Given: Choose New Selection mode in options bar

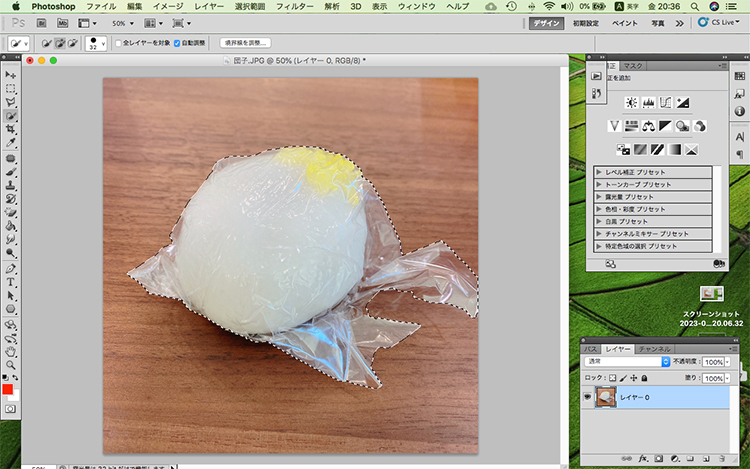Looking at the screenshot, I should pos(46,43).
